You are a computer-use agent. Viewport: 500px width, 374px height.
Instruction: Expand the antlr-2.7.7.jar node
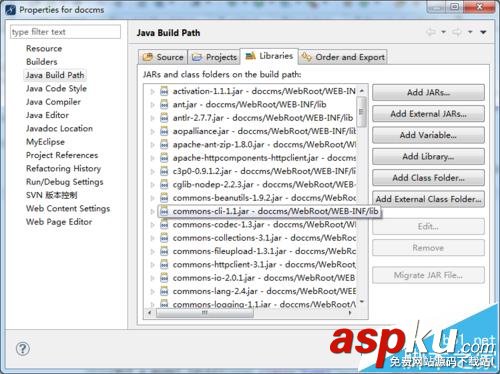(x=153, y=118)
